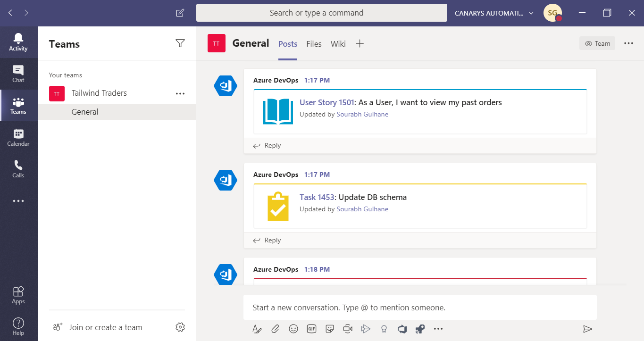Select the General channel
The height and width of the screenshot is (341, 644).
(x=117, y=112)
